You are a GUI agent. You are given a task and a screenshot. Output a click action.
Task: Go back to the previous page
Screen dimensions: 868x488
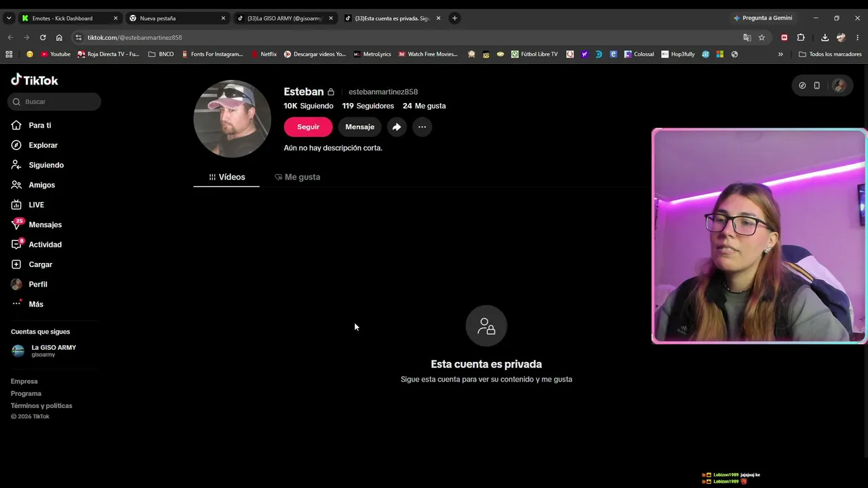(x=10, y=37)
